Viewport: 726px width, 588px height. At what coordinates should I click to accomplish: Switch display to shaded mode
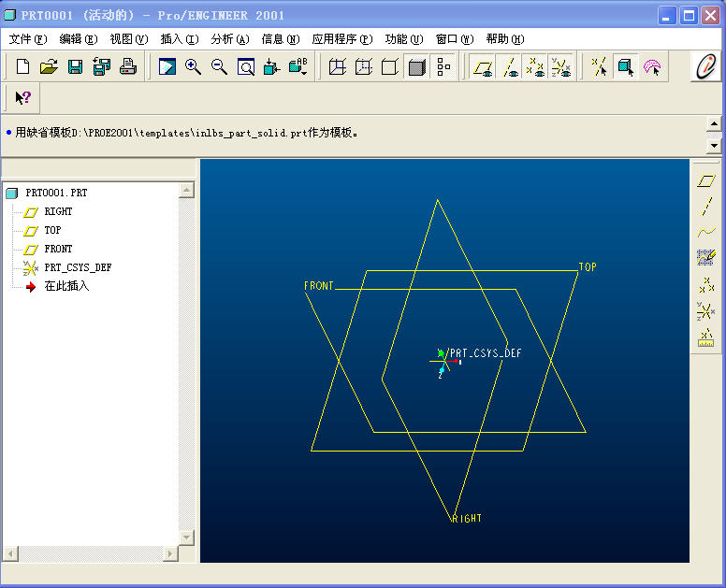(416, 67)
